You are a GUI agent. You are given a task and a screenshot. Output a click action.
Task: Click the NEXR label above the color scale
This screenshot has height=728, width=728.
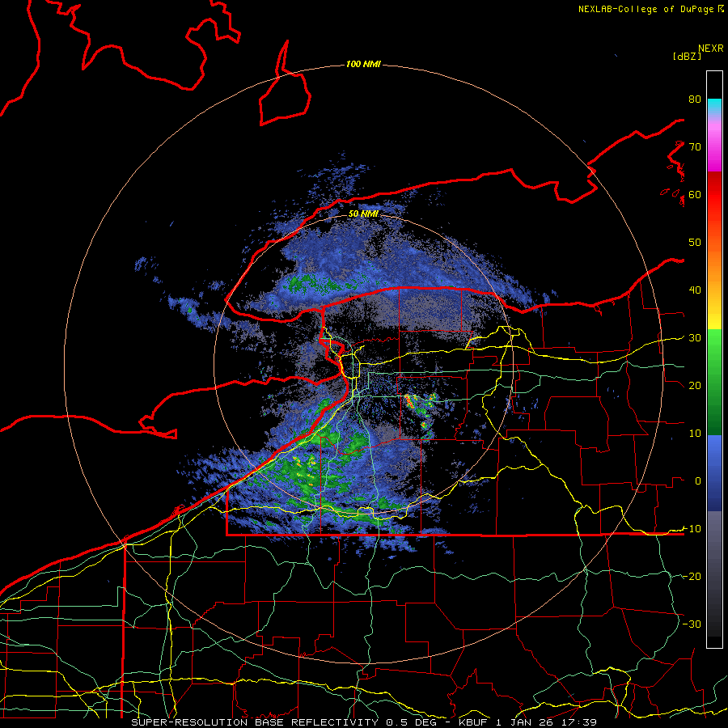(711, 49)
